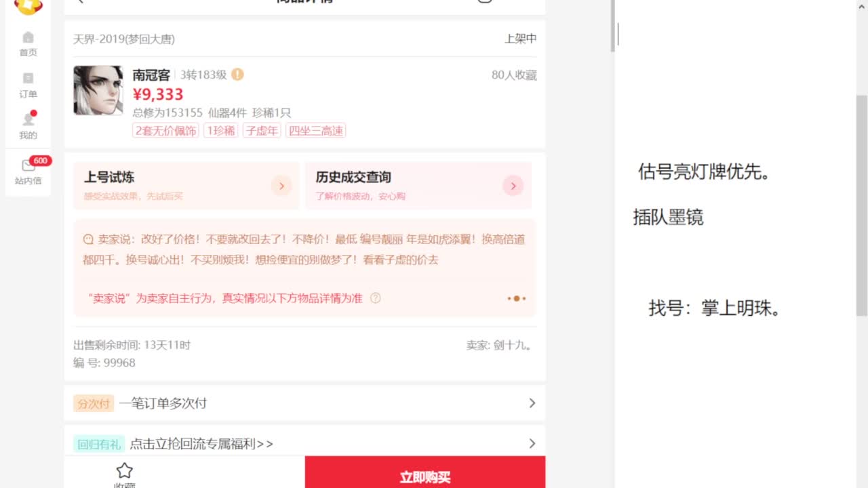
Task: Click the orange info icon beside 3转183级
Action: click(x=237, y=75)
